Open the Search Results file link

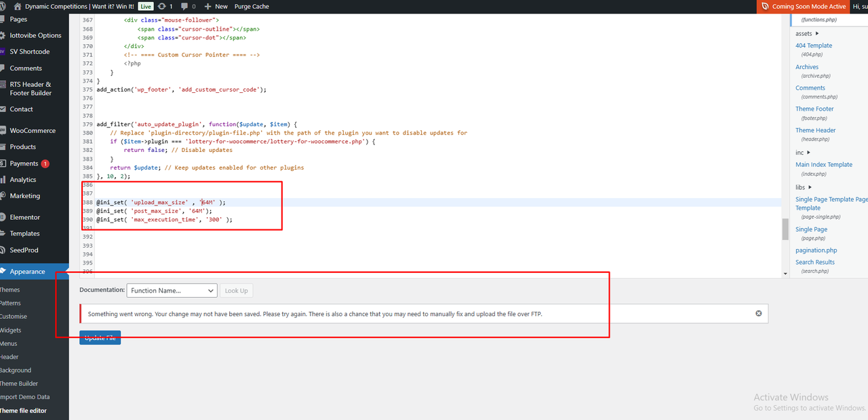(815, 263)
